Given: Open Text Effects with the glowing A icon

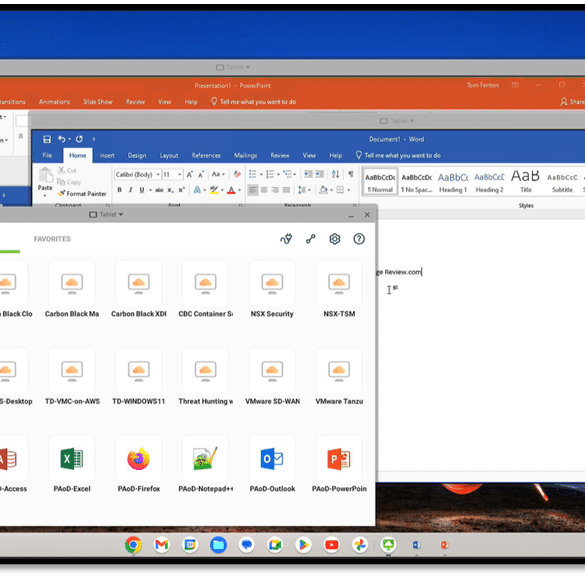Looking at the screenshot, I should [197, 190].
